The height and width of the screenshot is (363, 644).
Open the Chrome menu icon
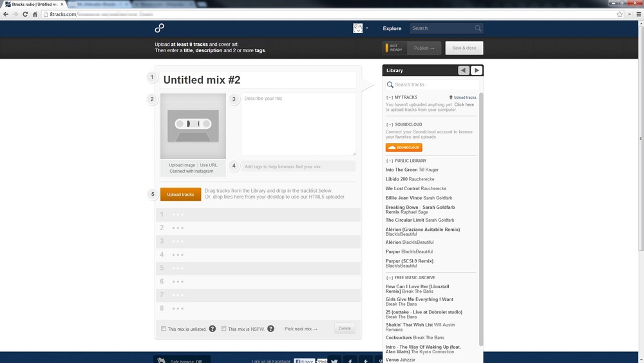(639, 14)
